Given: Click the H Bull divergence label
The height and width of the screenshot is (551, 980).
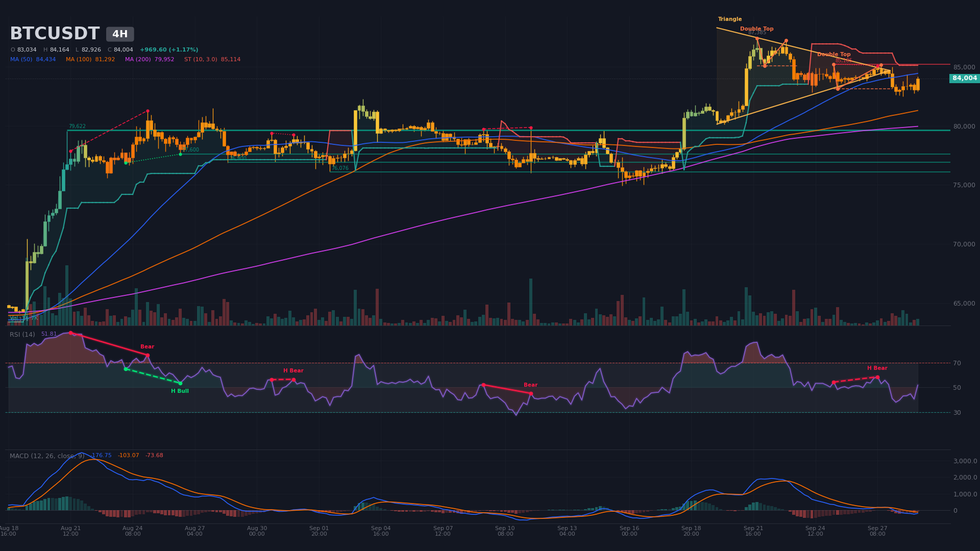Looking at the screenshot, I should point(179,391).
